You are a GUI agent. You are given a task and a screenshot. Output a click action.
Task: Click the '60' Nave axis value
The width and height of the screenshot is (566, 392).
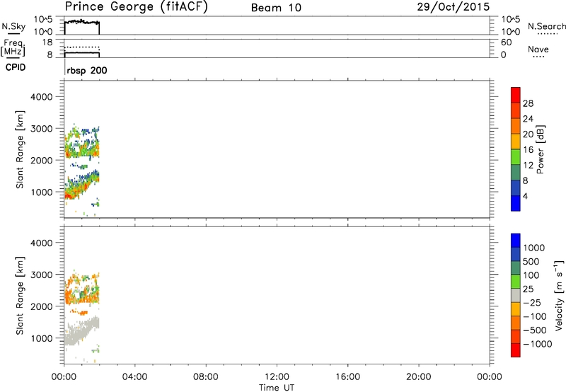coord(506,42)
